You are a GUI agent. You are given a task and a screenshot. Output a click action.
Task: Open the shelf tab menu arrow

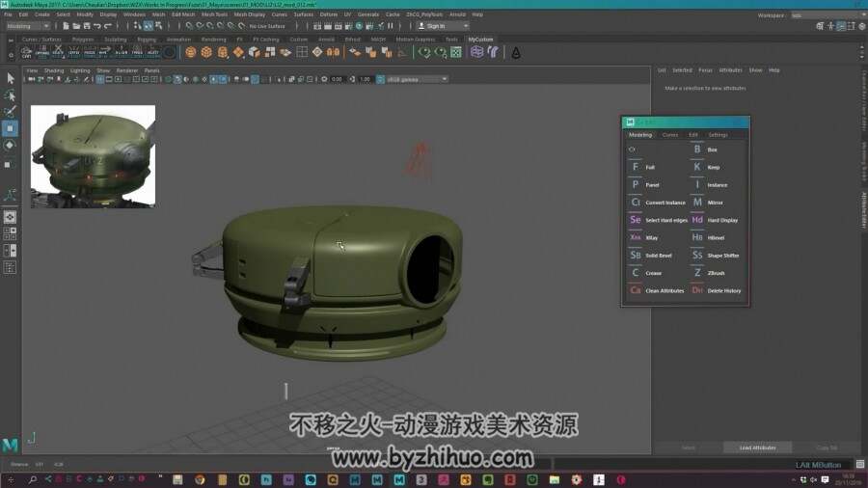(x=11, y=40)
